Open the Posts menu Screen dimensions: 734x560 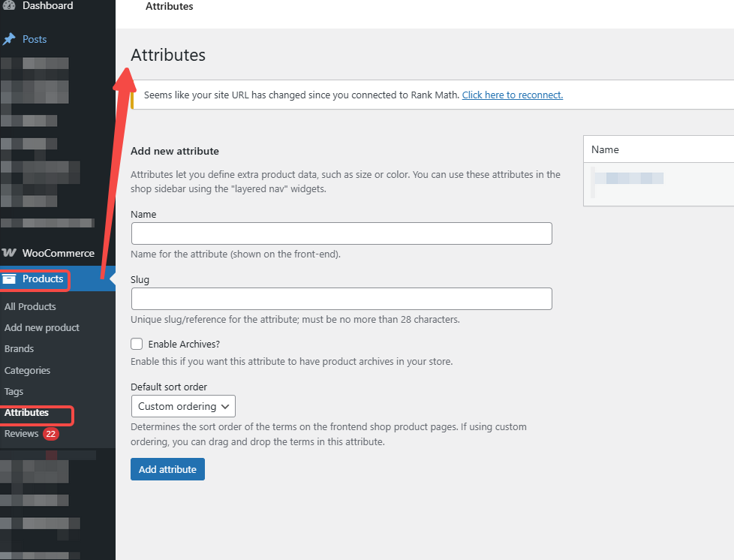35,39
